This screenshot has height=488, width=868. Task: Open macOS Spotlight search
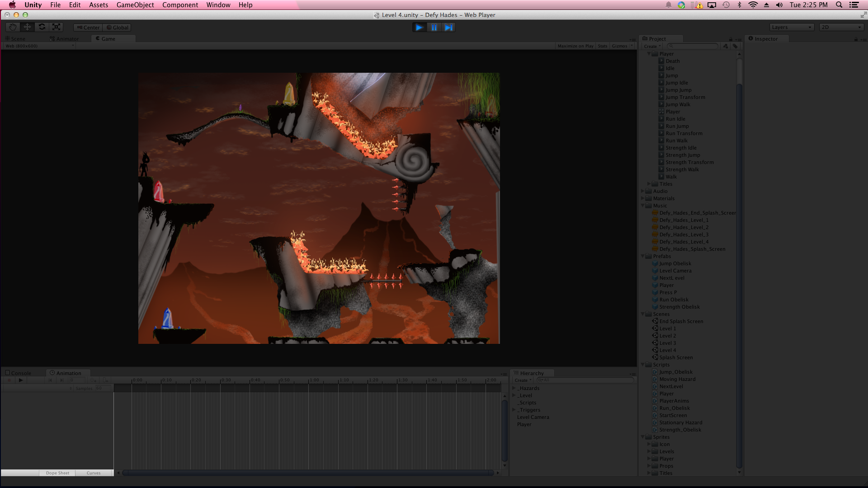(839, 5)
